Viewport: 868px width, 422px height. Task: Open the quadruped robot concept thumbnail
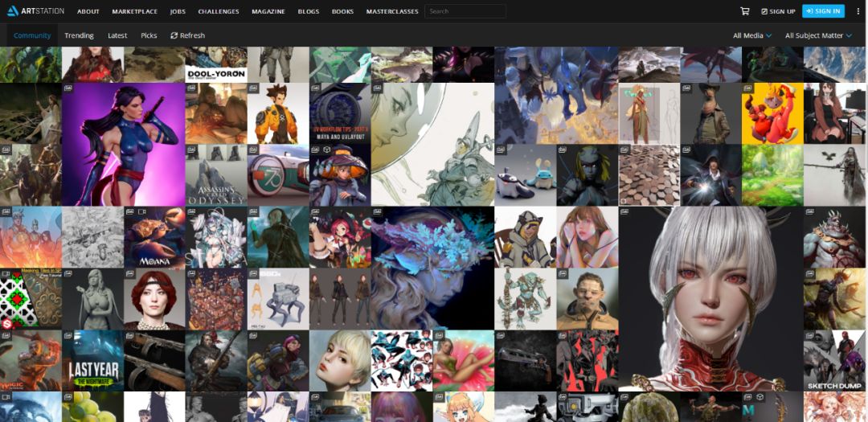coord(278,299)
